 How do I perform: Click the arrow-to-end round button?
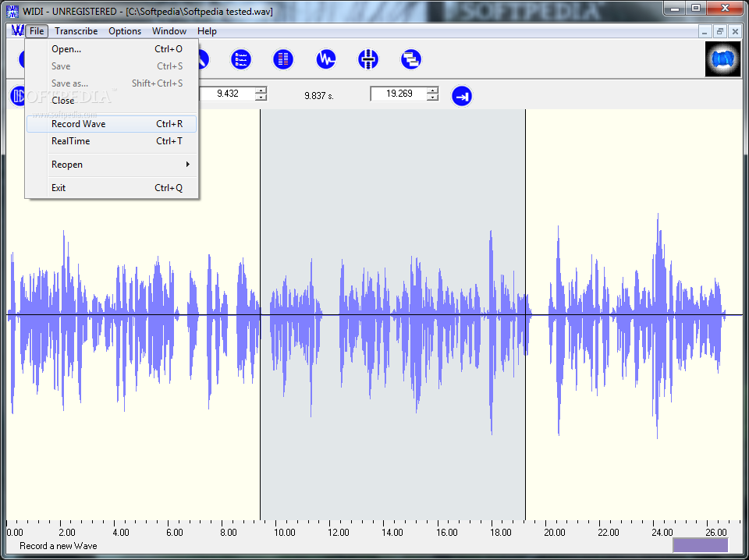[462, 97]
